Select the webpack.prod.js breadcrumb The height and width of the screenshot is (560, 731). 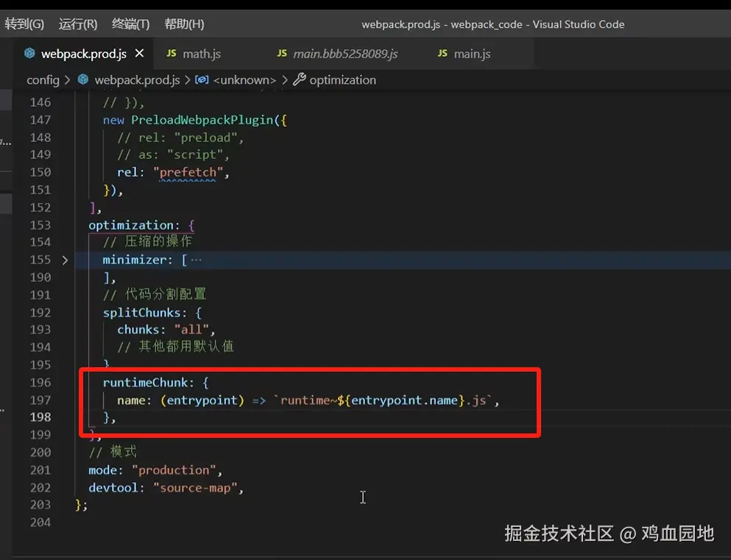[137, 80]
